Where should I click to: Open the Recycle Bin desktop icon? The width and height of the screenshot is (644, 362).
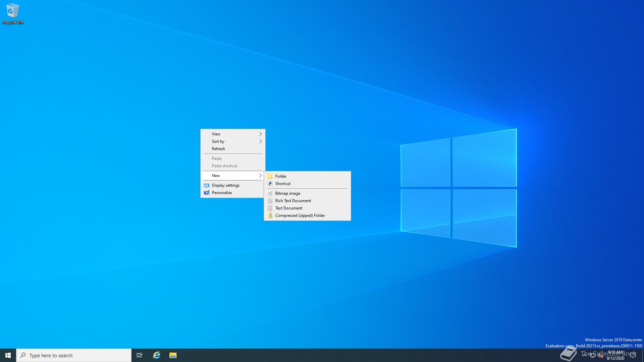tap(13, 14)
